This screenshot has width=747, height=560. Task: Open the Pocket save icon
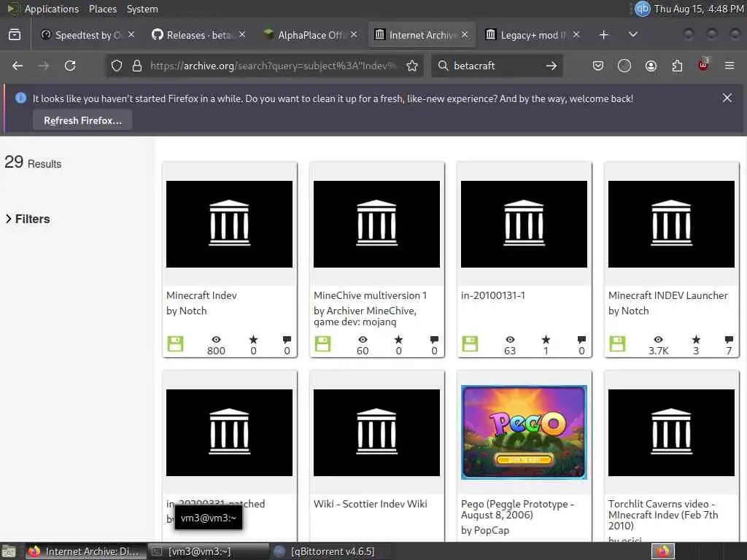click(598, 66)
